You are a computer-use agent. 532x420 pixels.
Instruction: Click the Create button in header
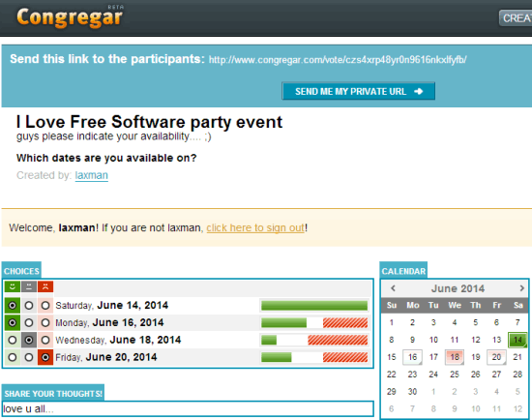[x=516, y=18]
